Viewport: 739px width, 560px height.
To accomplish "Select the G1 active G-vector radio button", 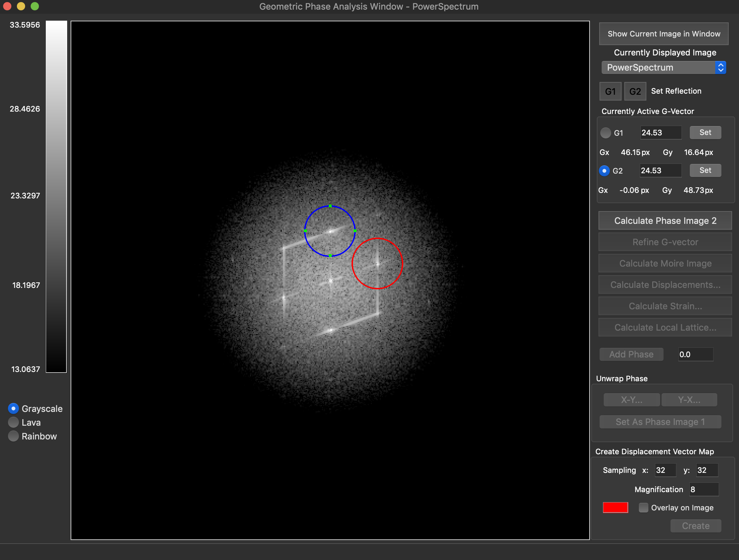I will [605, 133].
